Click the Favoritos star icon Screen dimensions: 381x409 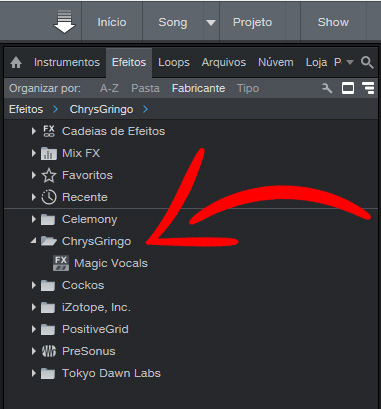[x=49, y=175]
